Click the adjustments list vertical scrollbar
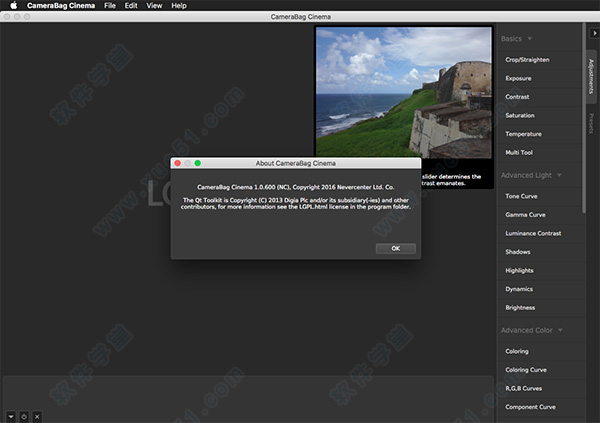This screenshot has width=600, height=423. [x=584, y=119]
